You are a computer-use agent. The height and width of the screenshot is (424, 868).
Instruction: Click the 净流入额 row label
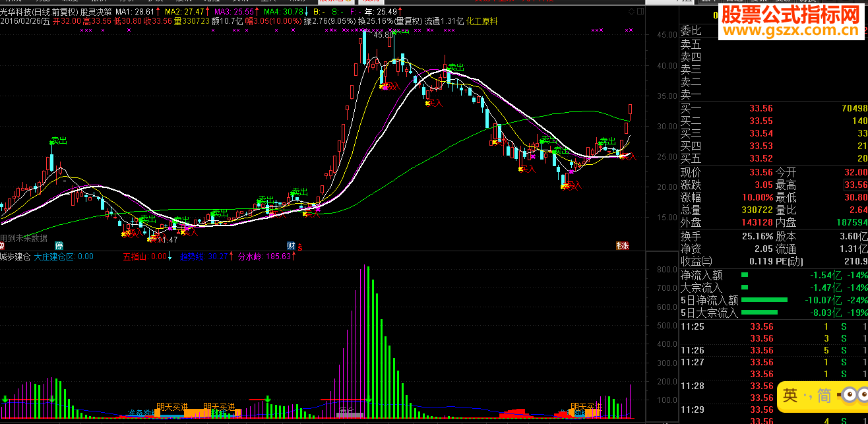702,275
